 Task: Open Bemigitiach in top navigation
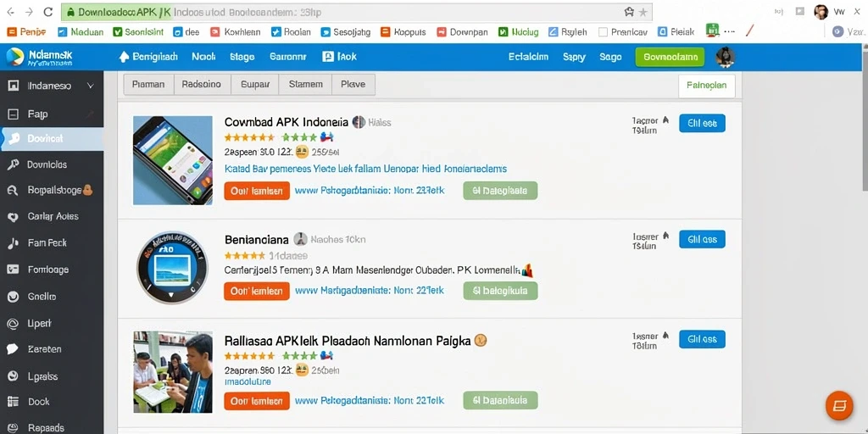(147, 57)
